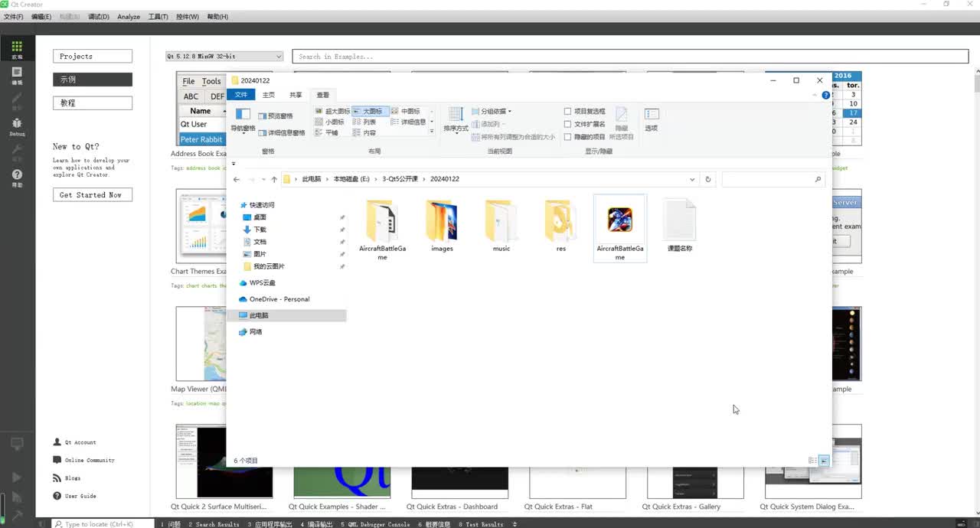Select 列表 layout view

coord(364,122)
